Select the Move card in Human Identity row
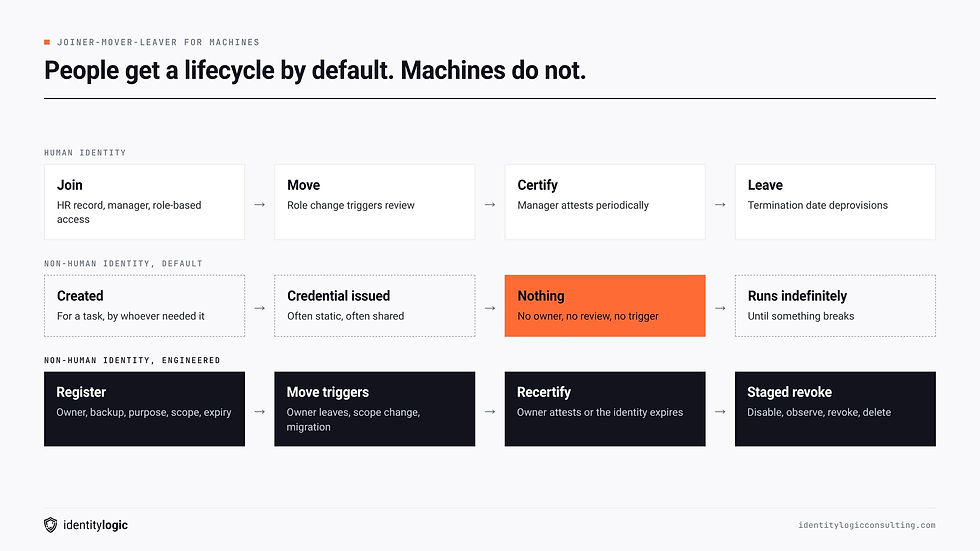The image size is (980, 551). [374, 202]
